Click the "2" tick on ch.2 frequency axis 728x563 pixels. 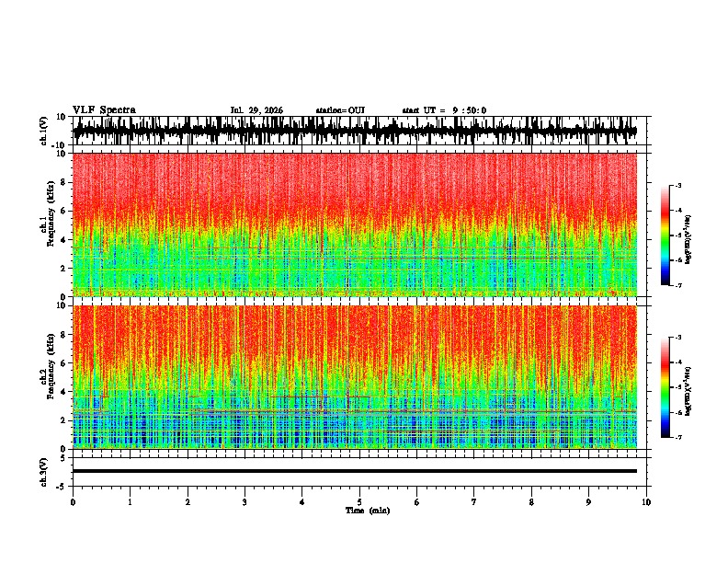65,420
